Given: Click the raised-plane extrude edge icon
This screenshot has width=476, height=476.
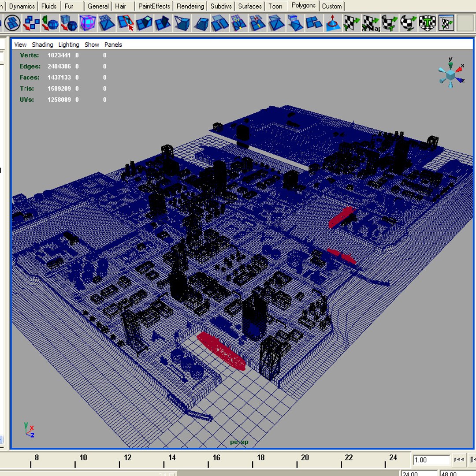Looking at the screenshot, I should pyautogui.click(x=163, y=23).
